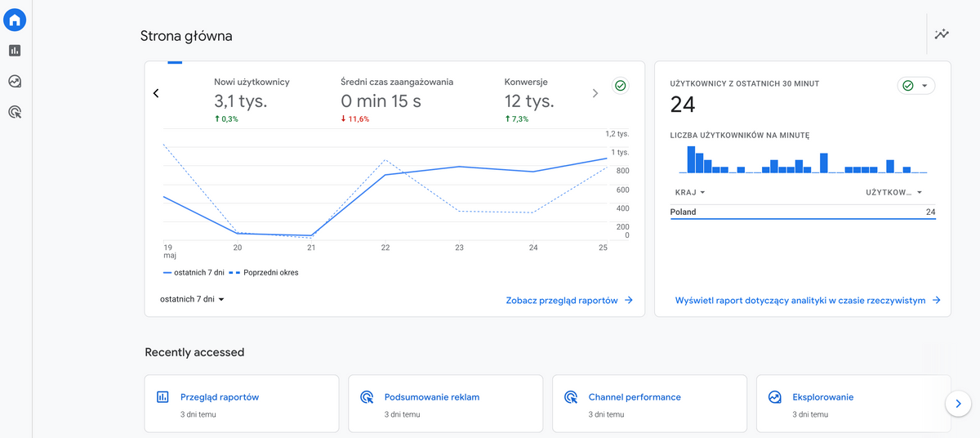The width and height of the screenshot is (980, 438).
Task: Open the Channel performance card
Action: pos(649,404)
